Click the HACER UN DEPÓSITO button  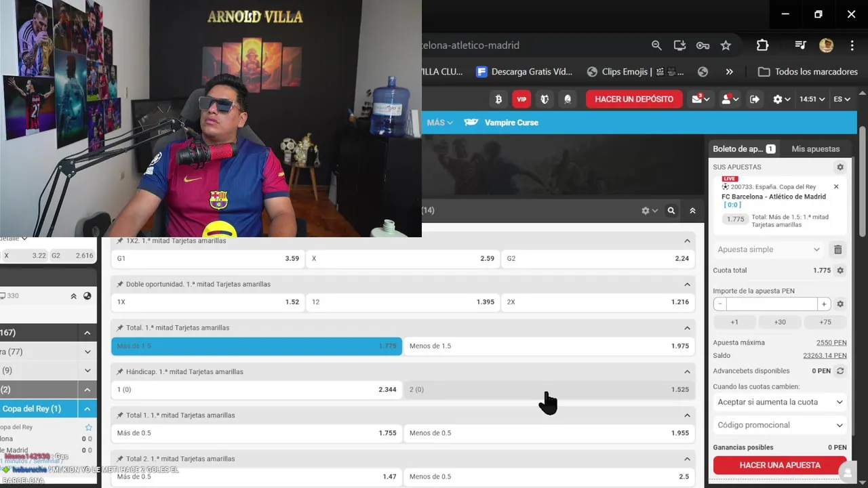pyautogui.click(x=634, y=99)
